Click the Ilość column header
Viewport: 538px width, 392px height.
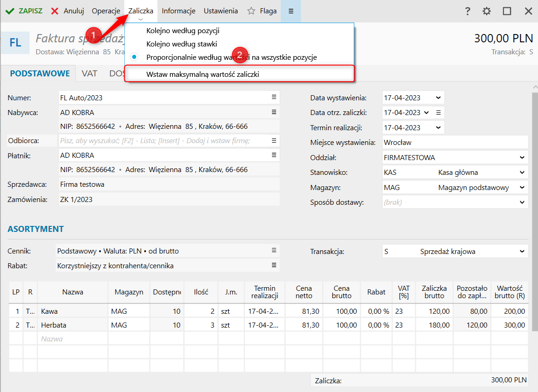201,292
